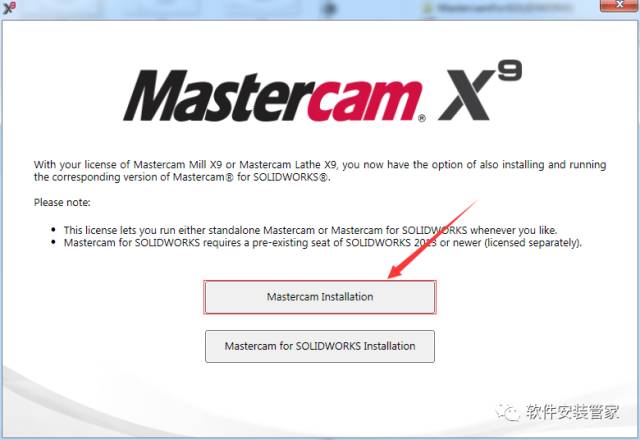Click the blurred dark icon behind title bar
This screenshot has height=440, width=640.
(x=329, y=9)
